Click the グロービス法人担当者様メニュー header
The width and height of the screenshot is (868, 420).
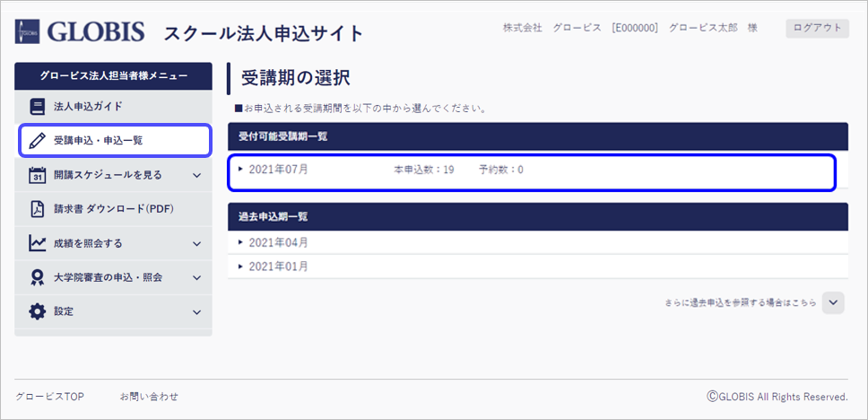pos(114,76)
